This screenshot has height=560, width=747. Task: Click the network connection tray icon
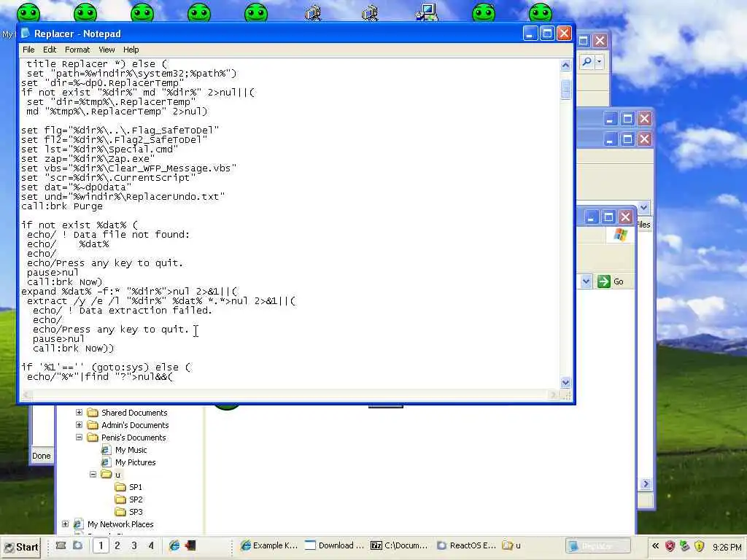click(684, 546)
